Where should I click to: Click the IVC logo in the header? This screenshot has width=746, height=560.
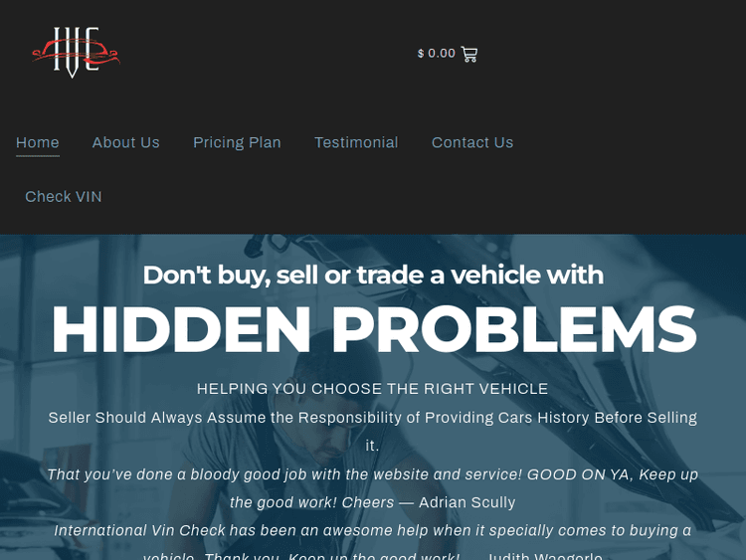[x=76, y=53]
